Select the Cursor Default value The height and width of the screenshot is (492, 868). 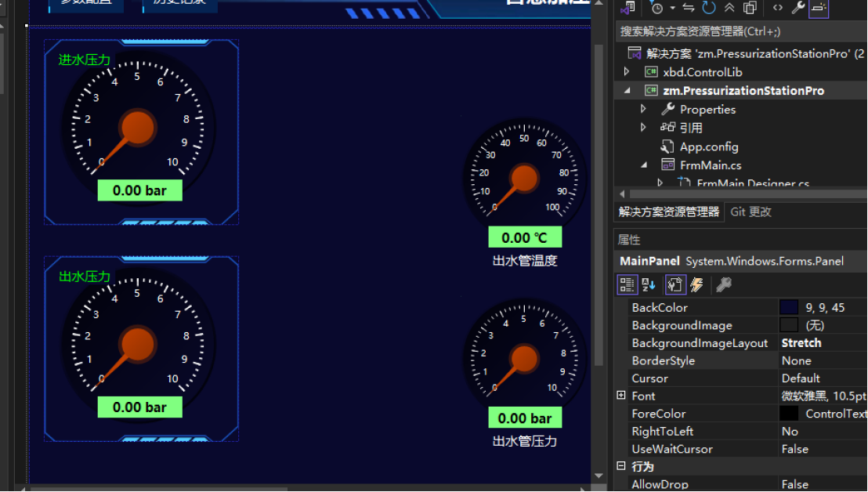click(x=801, y=378)
